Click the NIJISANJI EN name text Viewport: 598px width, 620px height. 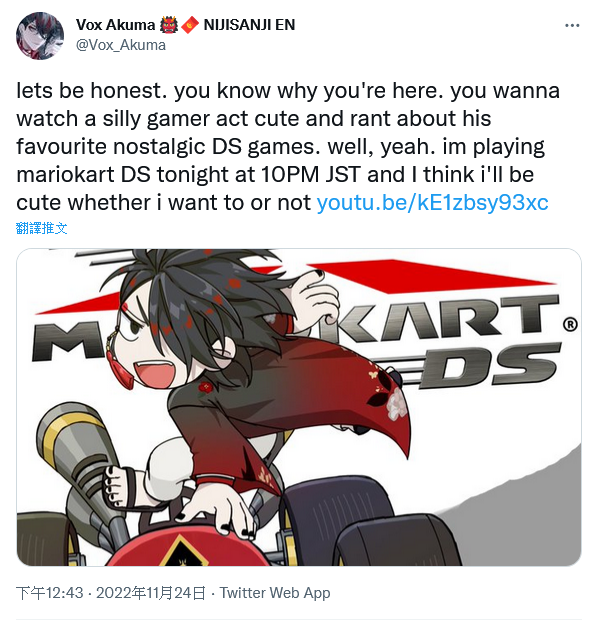pos(249,25)
